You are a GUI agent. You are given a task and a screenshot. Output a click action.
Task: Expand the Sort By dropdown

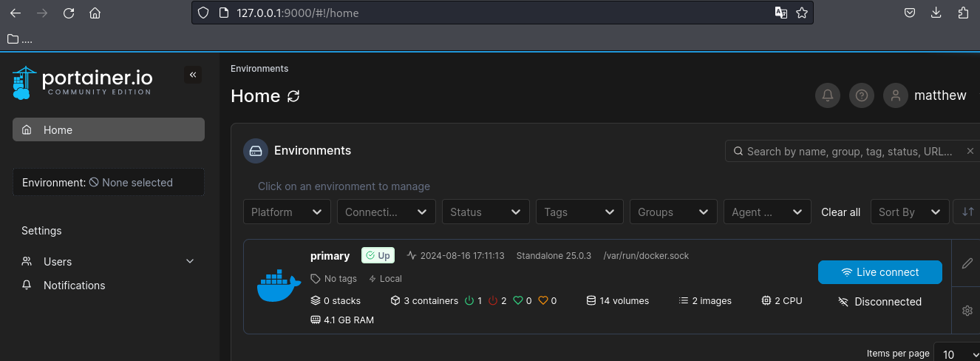point(909,212)
